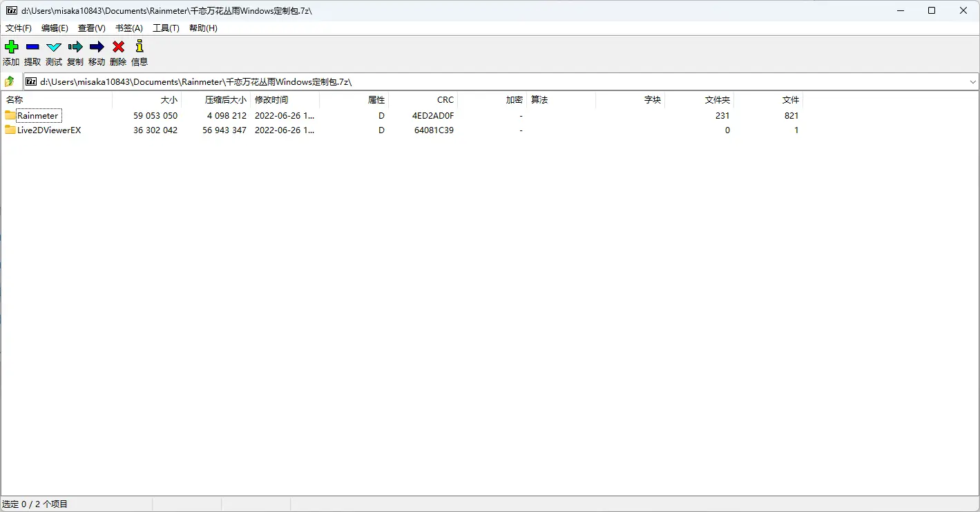Select the Live2DViewerEX folder

pyautogui.click(x=48, y=130)
